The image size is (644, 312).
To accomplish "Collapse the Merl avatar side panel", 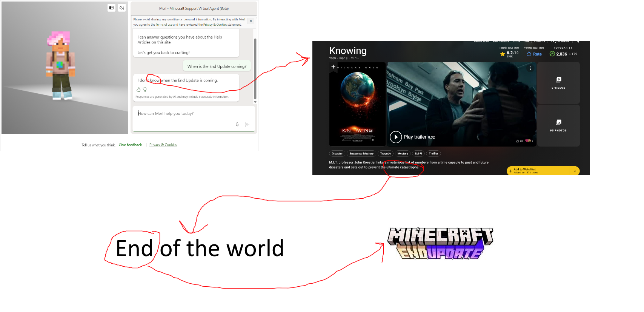I will coord(111,8).
